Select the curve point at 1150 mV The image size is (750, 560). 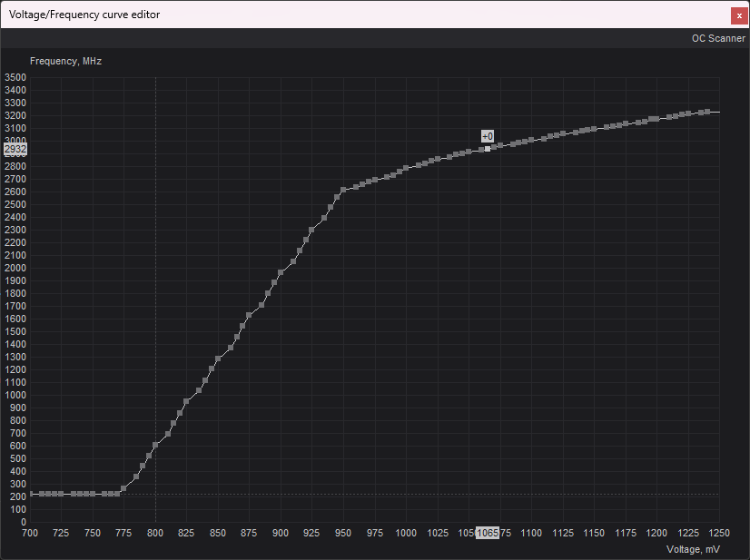tap(594, 129)
